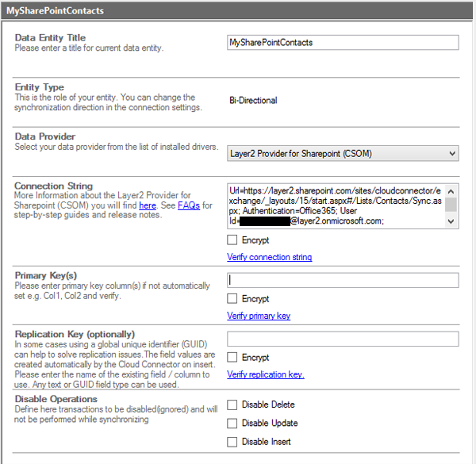Image resolution: width=476 pixels, height=464 pixels.
Task: Toggle the Disable Update checkbox
Action: click(232, 424)
